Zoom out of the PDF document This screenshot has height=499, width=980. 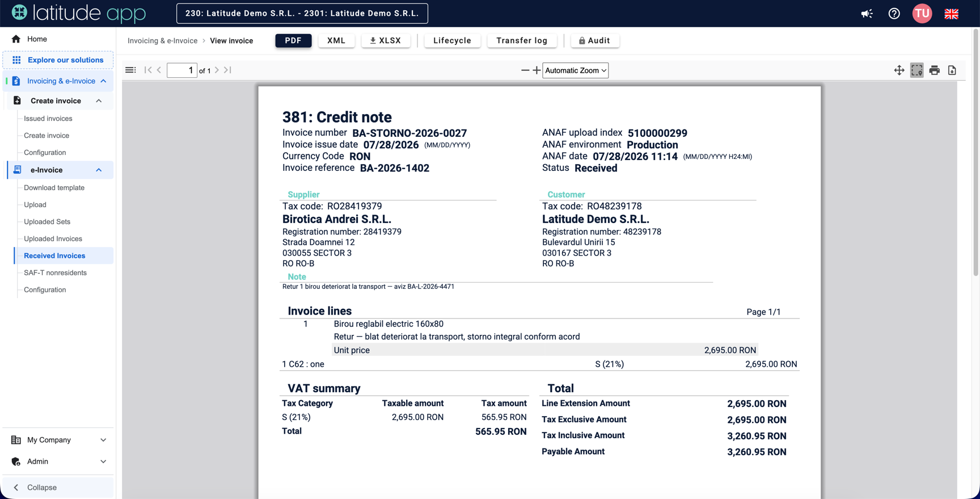(525, 70)
